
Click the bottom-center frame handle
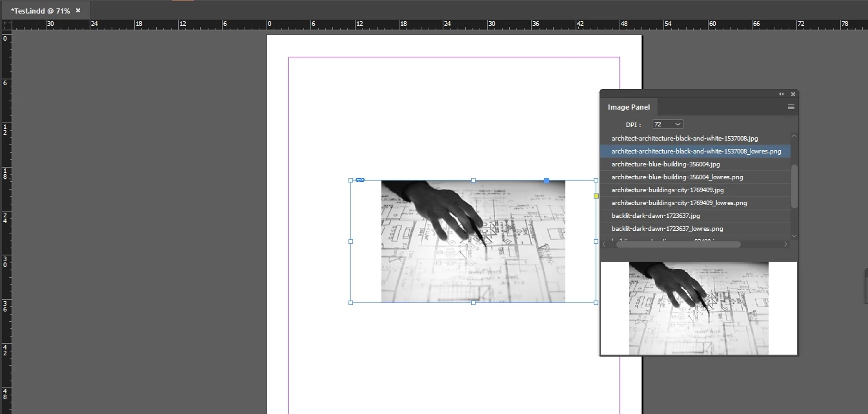[x=473, y=302]
